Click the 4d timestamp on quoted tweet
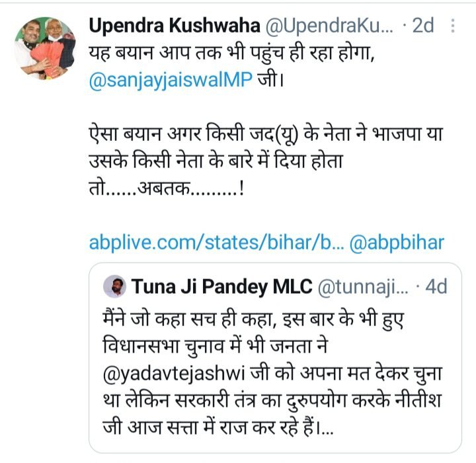 [x=435, y=287]
